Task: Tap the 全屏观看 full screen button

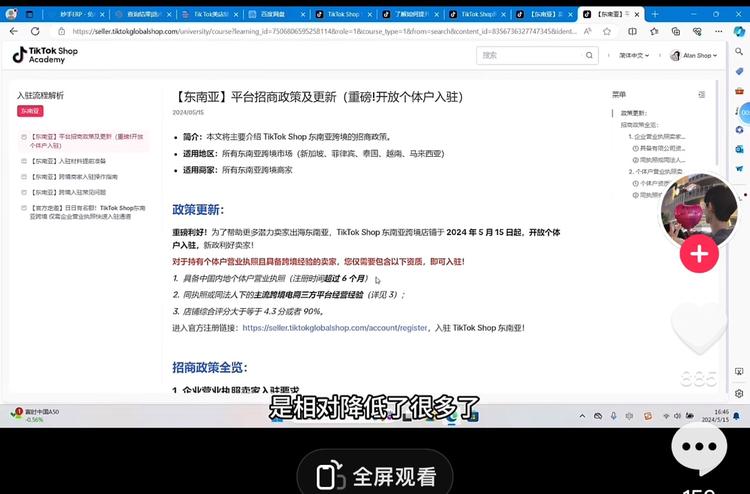Action: click(x=375, y=476)
